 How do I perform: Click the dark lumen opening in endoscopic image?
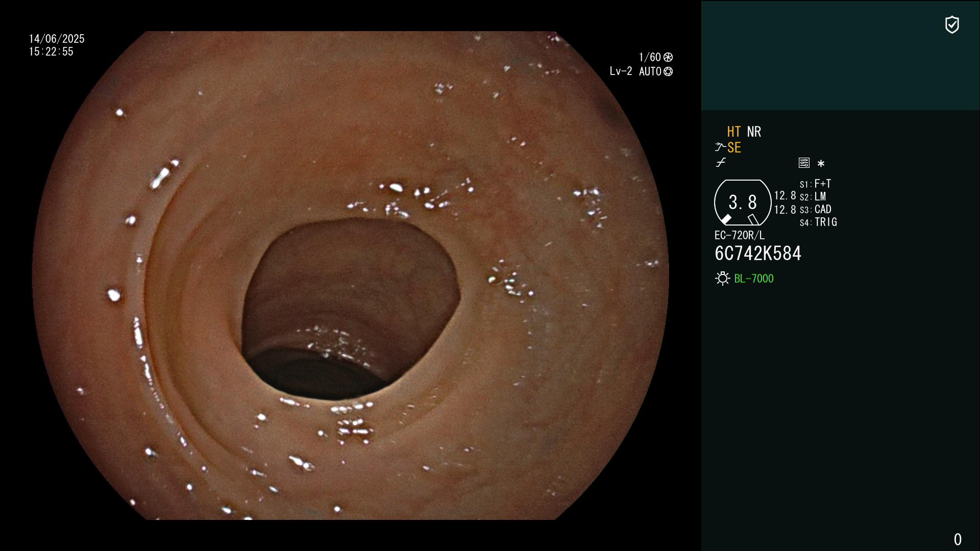(x=350, y=310)
